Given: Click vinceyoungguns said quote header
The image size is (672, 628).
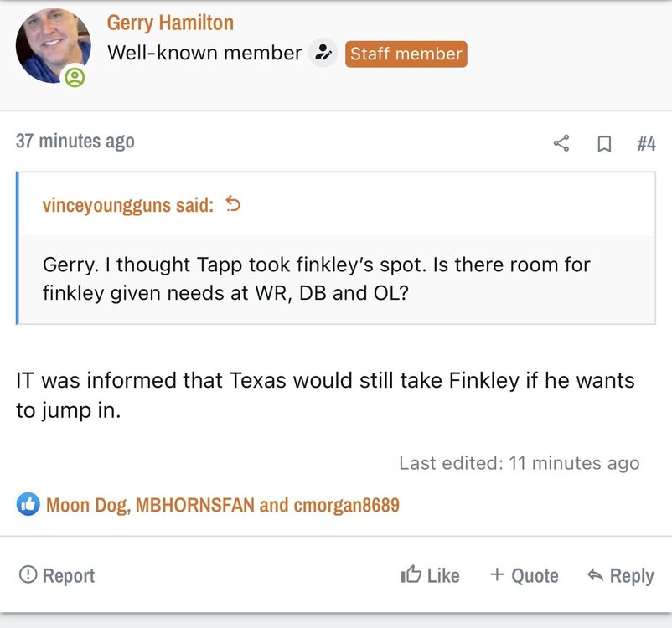Looking at the screenshot, I should [127, 205].
